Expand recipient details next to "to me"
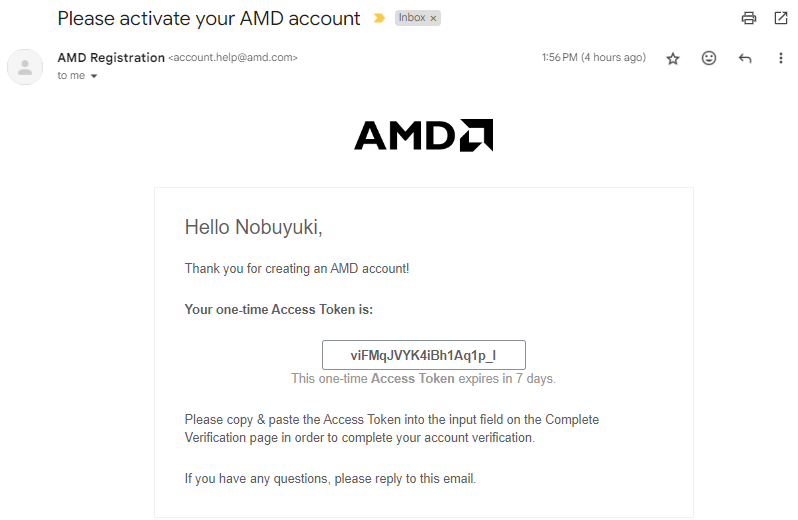 pos(94,77)
